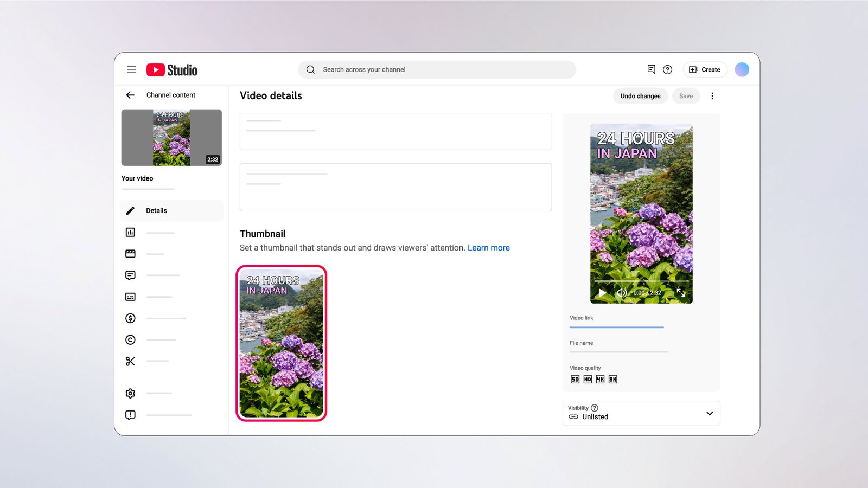Expand the Visibility Unlisted dropdown
The width and height of the screenshot is (868, 488).
point(641,413)
